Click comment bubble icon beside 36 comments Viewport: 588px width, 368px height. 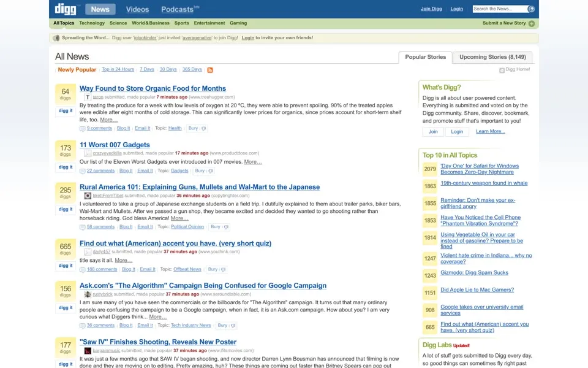tap(82, 326)
